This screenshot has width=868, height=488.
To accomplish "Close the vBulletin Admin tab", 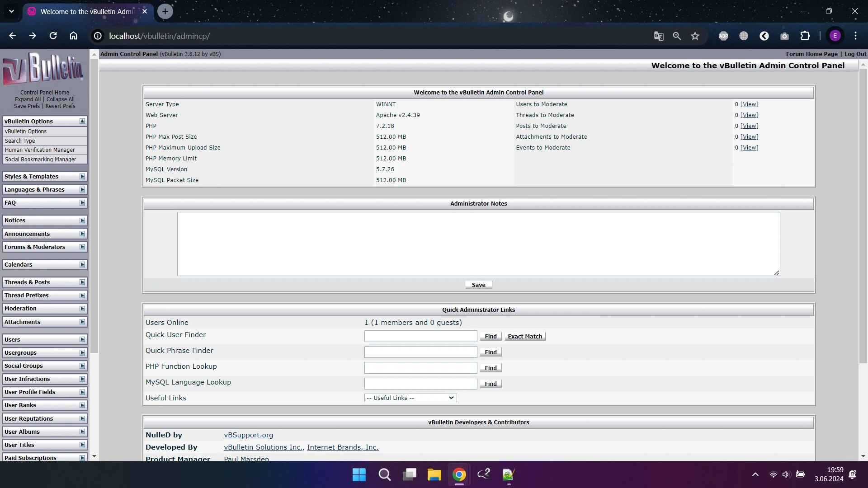I will tap(145, 11).
